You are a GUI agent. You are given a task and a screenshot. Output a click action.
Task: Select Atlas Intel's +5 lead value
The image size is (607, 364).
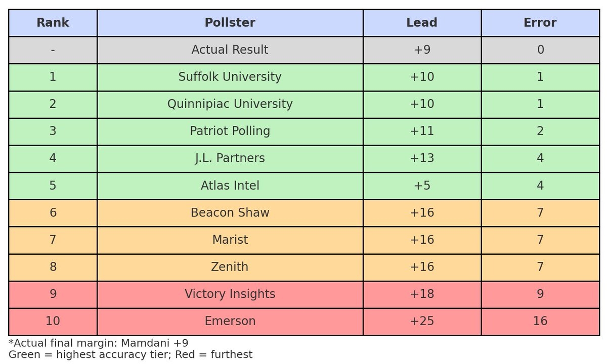[421, 186]
